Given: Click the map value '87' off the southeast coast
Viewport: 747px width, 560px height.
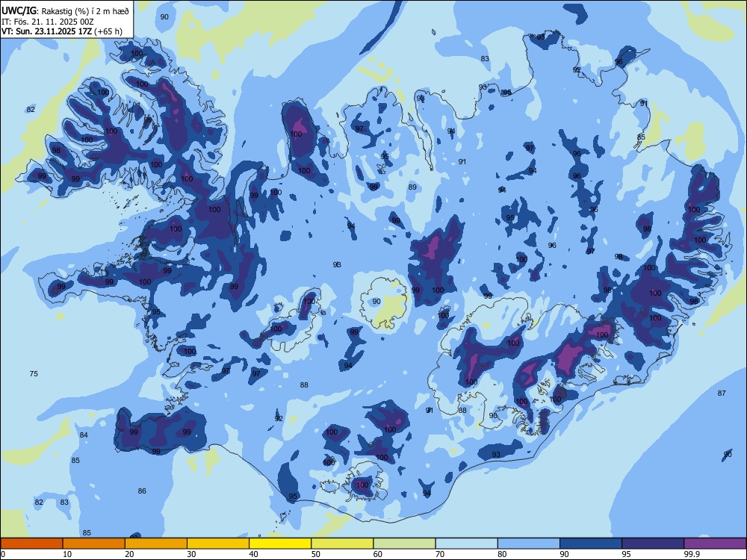Looking at the screenshot, I should (x=722, y=393).
